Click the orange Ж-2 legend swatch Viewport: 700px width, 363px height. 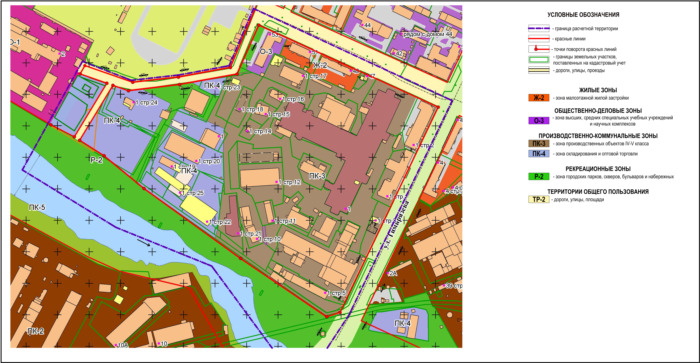point(539,98)
